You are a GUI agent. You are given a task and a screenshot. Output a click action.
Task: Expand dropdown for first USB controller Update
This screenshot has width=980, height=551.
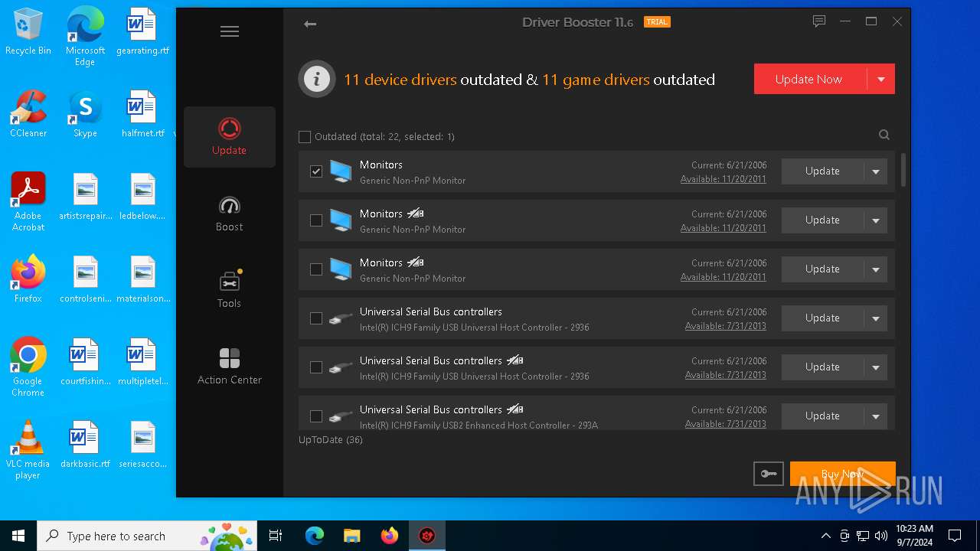(x=876, y=318)
